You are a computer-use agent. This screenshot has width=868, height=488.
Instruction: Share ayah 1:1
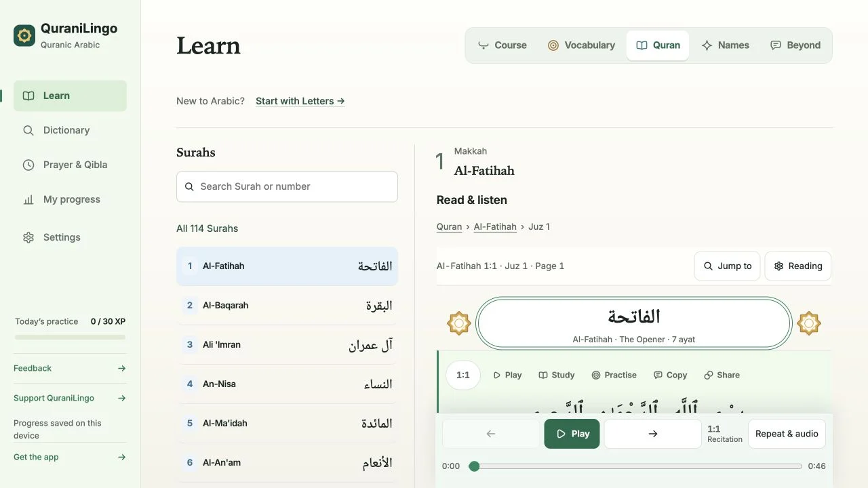click(722, 375)
